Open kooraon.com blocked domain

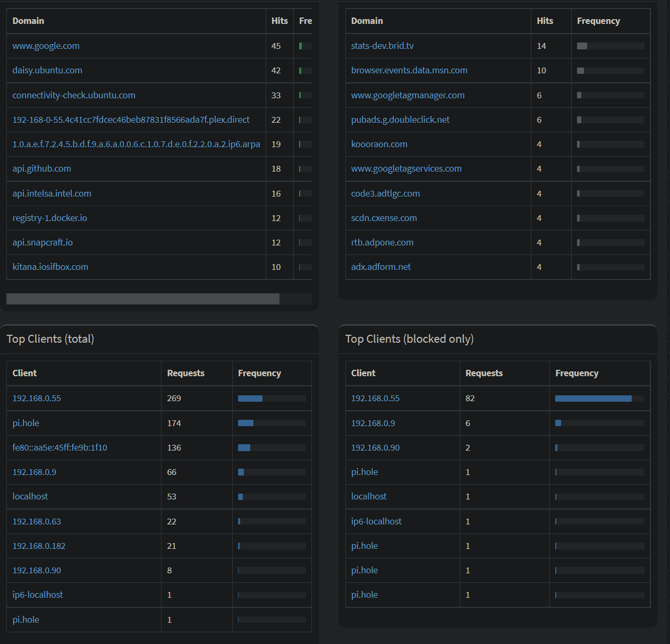pyautogui.click(x=379, y=144)
